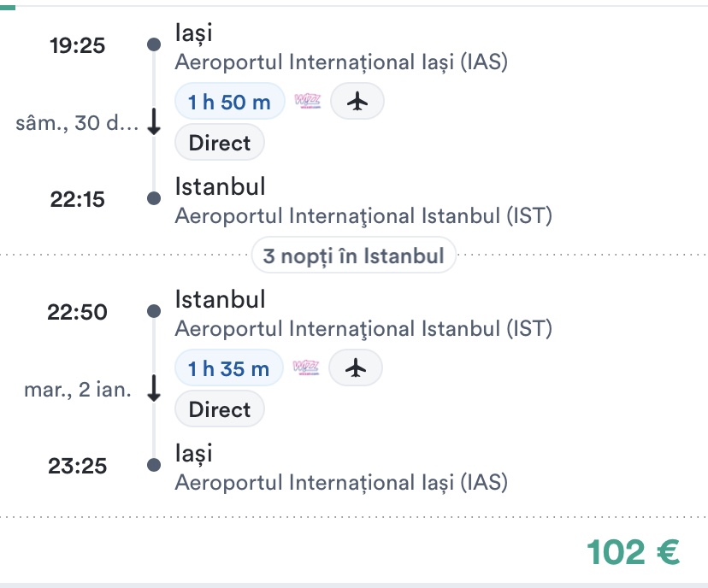This screenshot has width=708, height=588.
Task: Click the 22:15 arrival city Istanbul
Action: click(x=220, y=187)
